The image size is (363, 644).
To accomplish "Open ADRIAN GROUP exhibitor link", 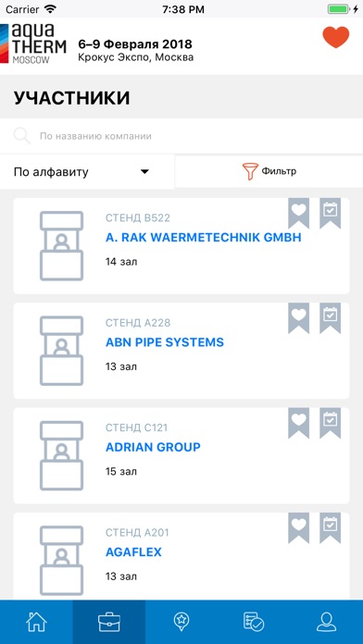I will [x=153, y=447].
